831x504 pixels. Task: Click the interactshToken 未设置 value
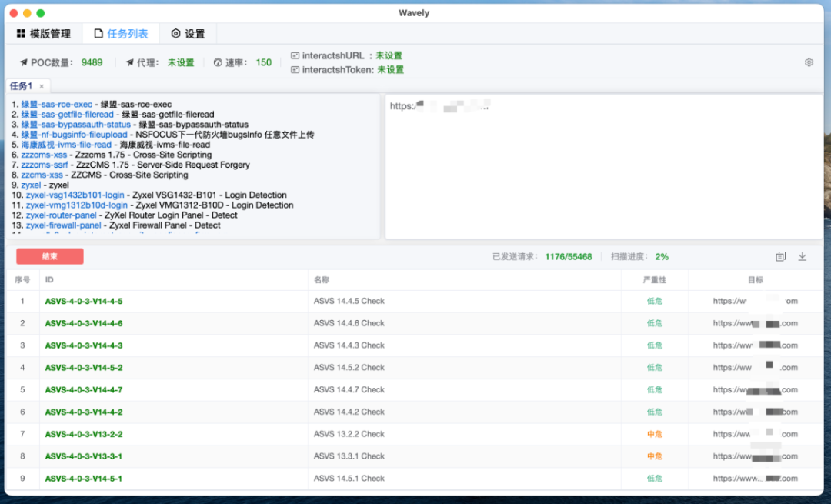coord(391,70)
